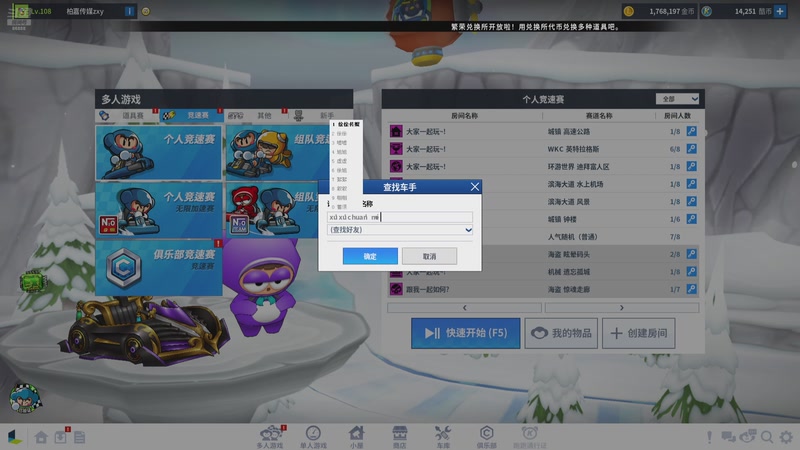Click key icon for 城镇 钟楼 room
The width and height of the screenshot is (800, 450).
coord(691,219)
